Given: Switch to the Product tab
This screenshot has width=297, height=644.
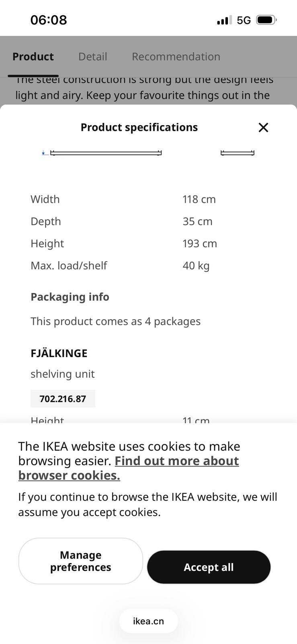Looking at the screenshot, I should (33, 57).
